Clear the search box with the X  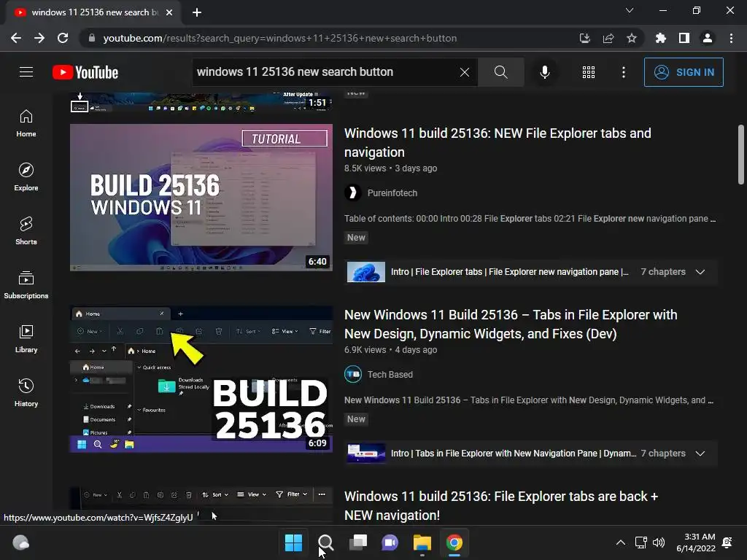pos(465,72)
